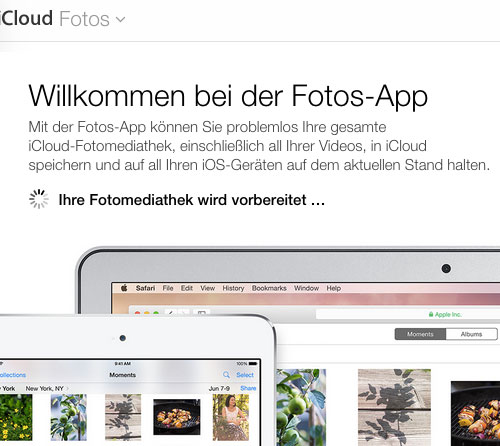
Task: Click the Apple logo in menu bar
Action: [x=124, y=288]
